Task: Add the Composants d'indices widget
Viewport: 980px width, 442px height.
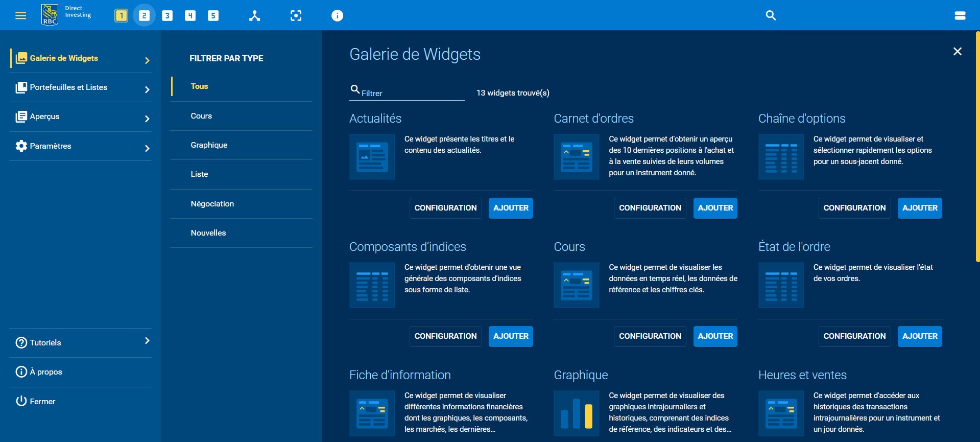Action: [511, 336]
